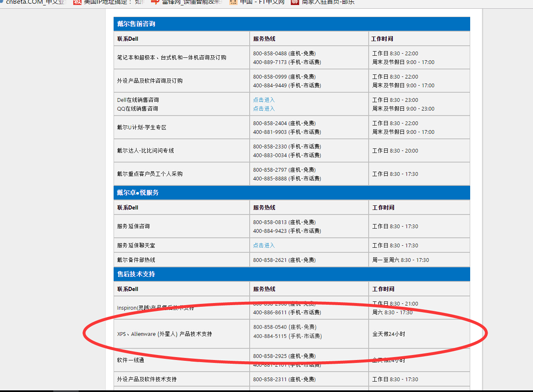Click the Dell在线销售咨询 text
Viewport: 533px width, 392px height.
[138, 100]
